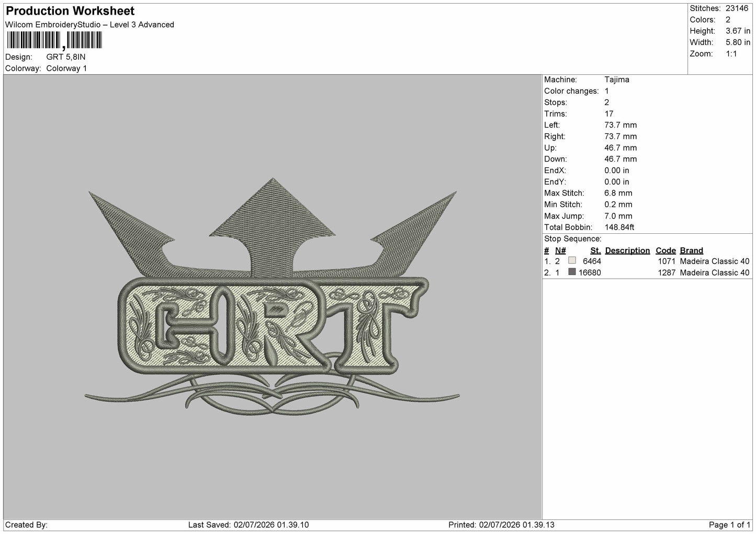Click 'Madeira Classic 40' in stop row 2

pyautogui.click(x=715, y=272)
